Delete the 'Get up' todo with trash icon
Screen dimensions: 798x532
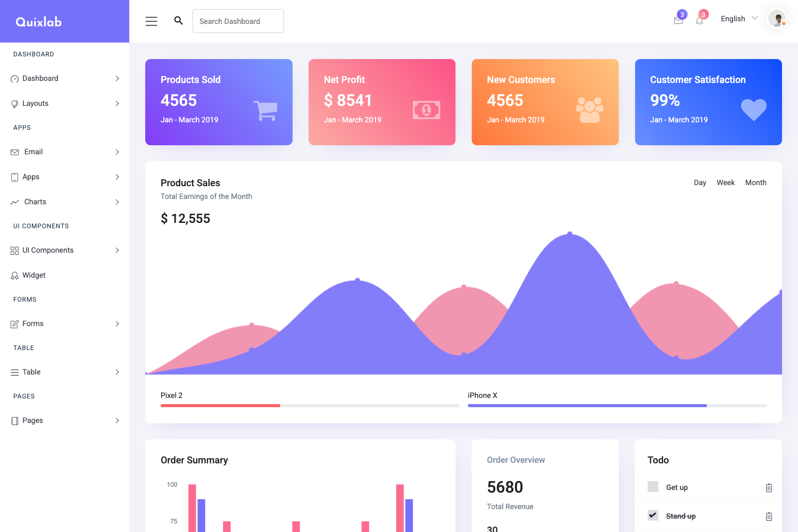[x=769, y=488]
